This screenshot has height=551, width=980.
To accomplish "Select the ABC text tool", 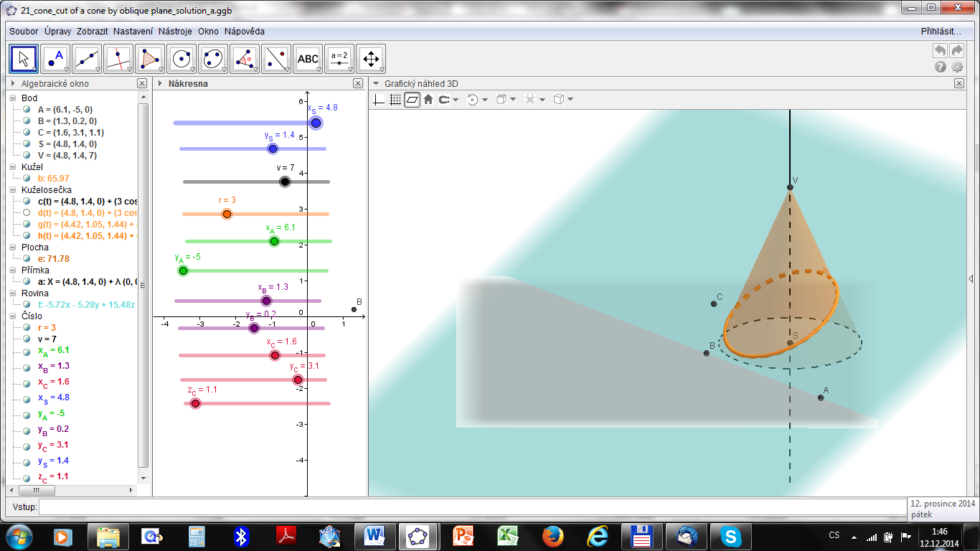I will 308,59.
